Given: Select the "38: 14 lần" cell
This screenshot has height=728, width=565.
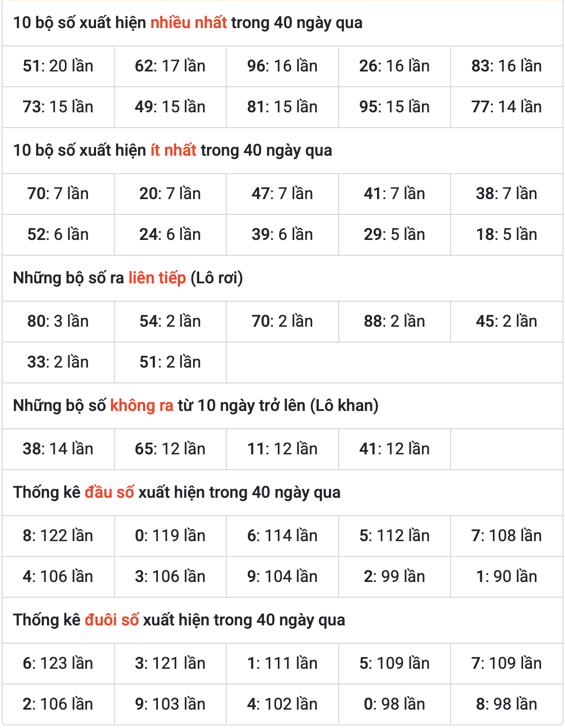Looking at the screenshot, I should point(58,449).
